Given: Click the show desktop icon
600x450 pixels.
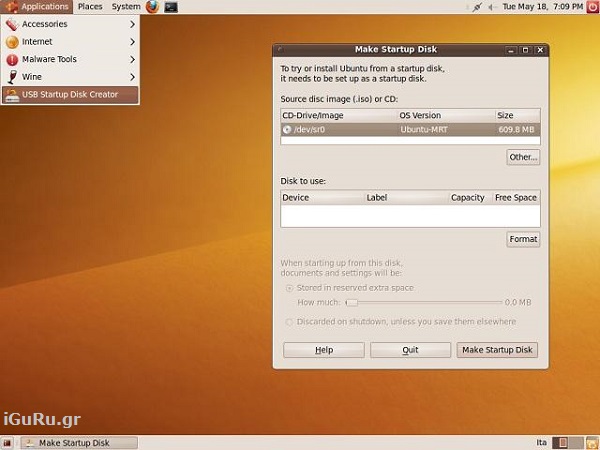Looking at the screenshot, I should point(8,442).
